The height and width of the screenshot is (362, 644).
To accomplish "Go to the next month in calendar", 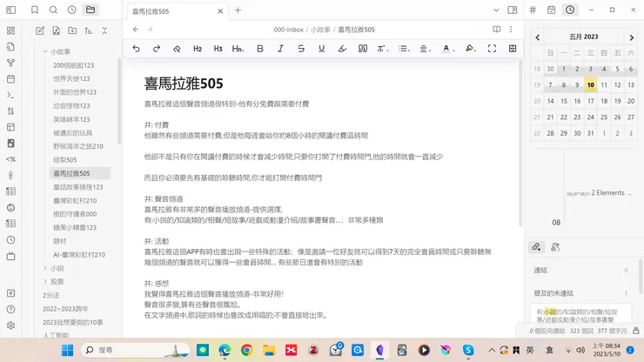I will pyautogui.click(x=632, y=37).
